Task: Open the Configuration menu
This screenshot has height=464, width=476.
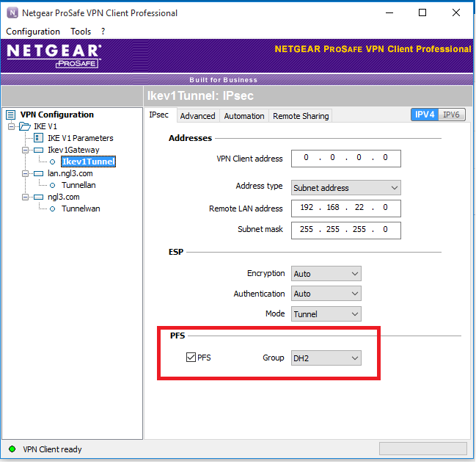Action: (x=33, y=32)
